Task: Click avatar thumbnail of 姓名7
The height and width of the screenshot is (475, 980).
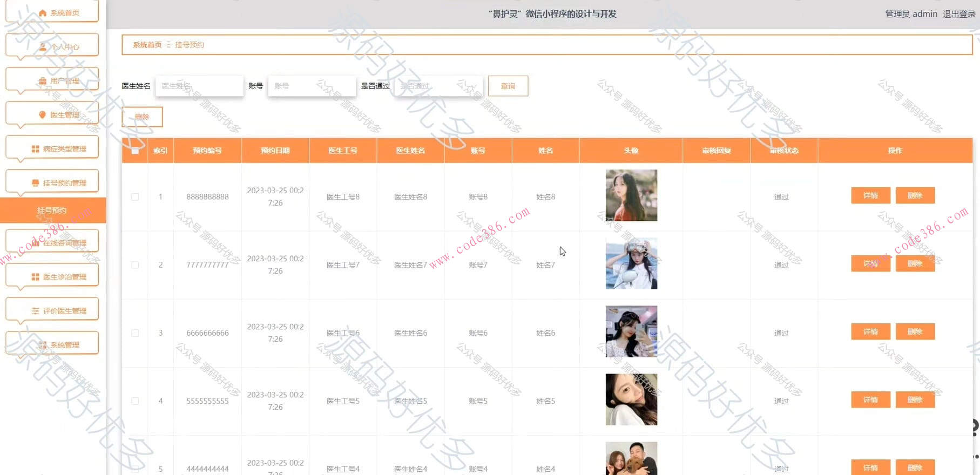Action: (x=631, y=263)
